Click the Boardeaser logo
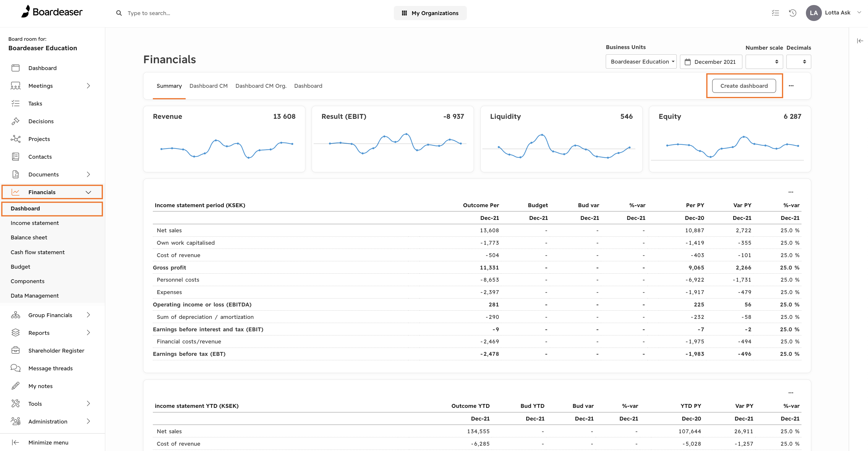The width and height of the screenshot is (868, 451). [x=51, y=12]
